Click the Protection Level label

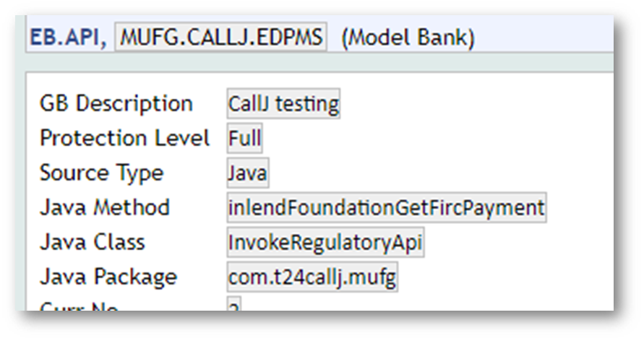click(x=124, y=138)
